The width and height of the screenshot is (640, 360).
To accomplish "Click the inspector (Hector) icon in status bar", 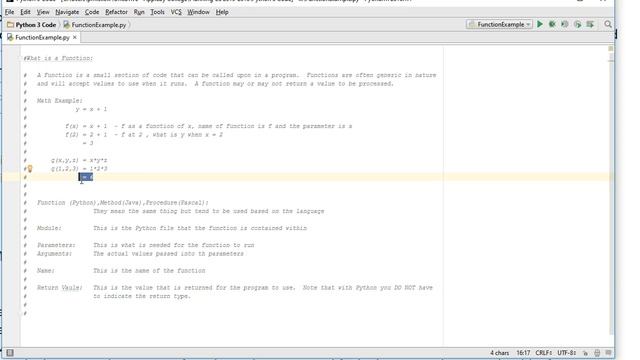I will pos(597,353).
